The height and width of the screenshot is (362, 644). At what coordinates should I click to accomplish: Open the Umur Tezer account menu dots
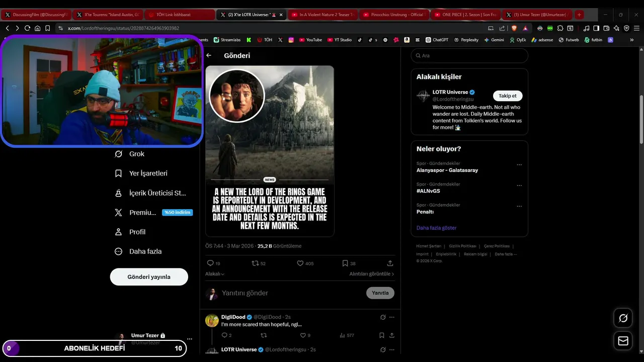190,339
